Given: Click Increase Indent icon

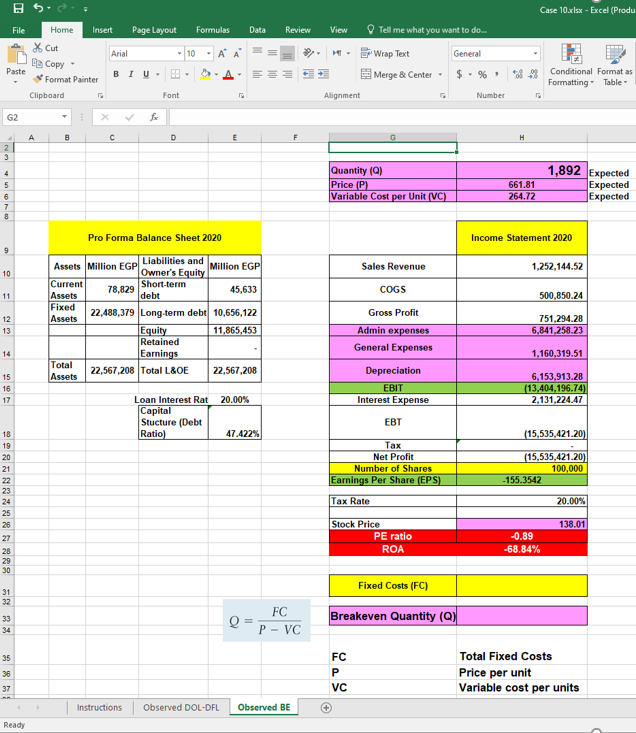Looking at the screenshot, I should [x=324, y=74].
